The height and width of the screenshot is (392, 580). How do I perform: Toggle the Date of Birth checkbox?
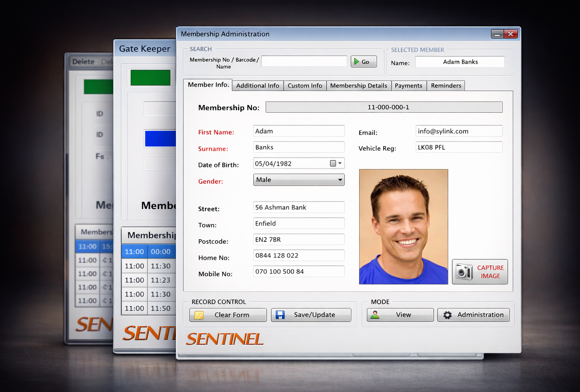tap(333, 163)
